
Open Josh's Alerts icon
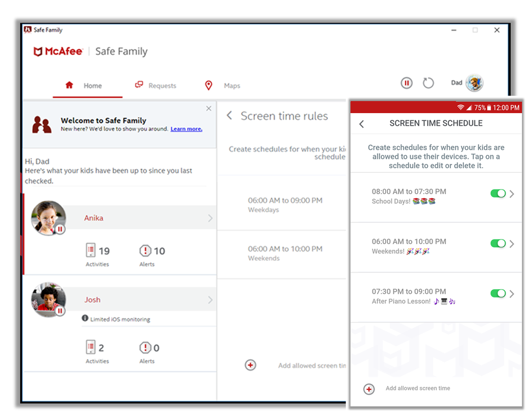145,347
